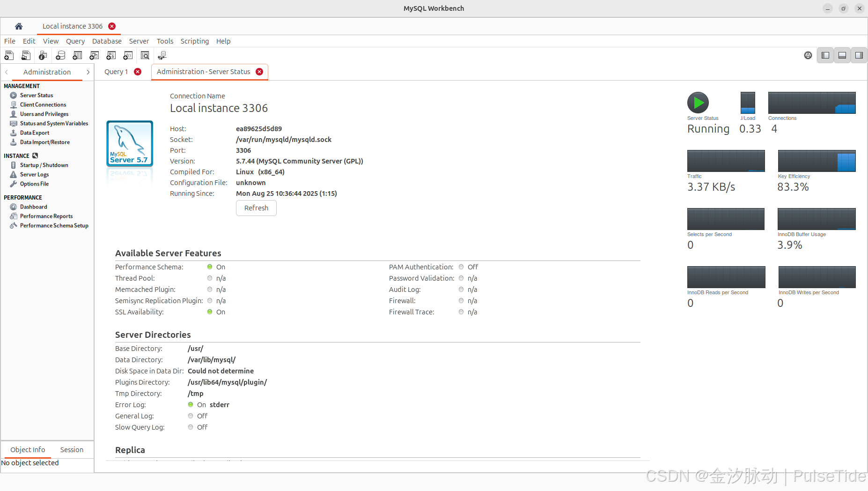Close the Administration - Server Status tab

click(259, 72)
